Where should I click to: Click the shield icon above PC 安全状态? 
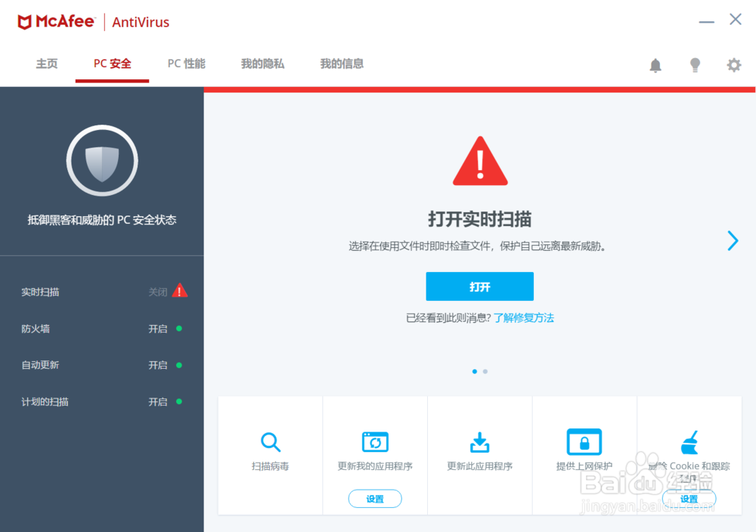pyautogui.click(x=102, y=160)
